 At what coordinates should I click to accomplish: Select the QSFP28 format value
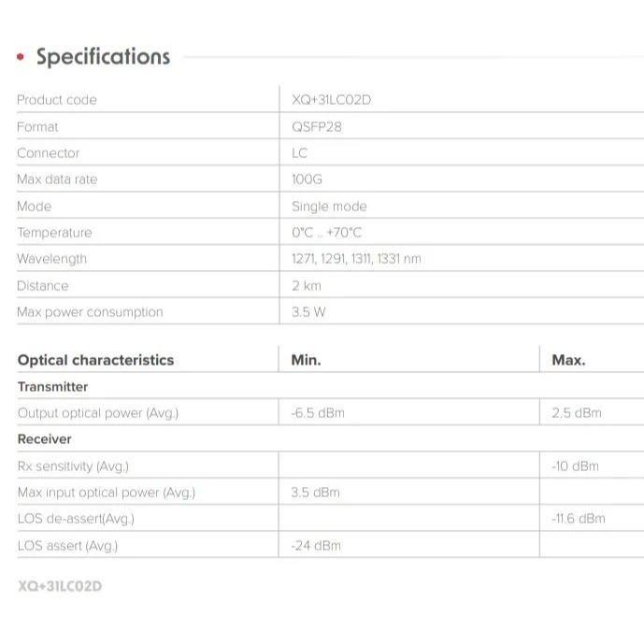317,126
